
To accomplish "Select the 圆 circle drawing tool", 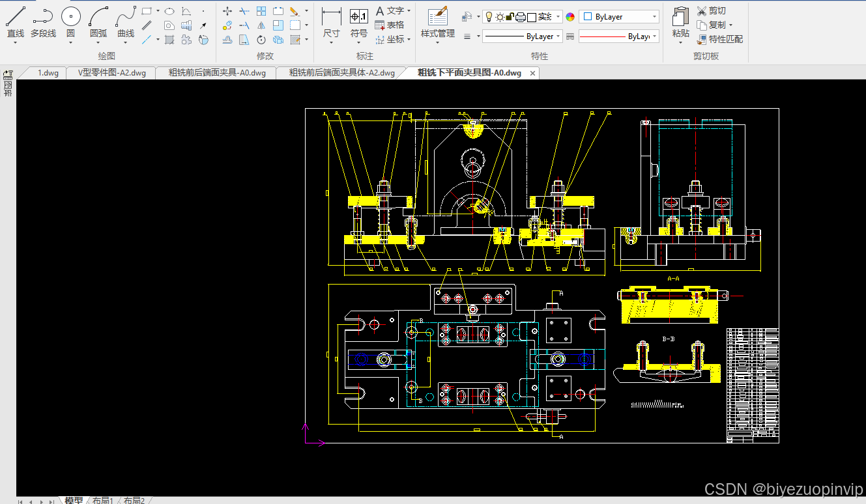I will (70, 23).
